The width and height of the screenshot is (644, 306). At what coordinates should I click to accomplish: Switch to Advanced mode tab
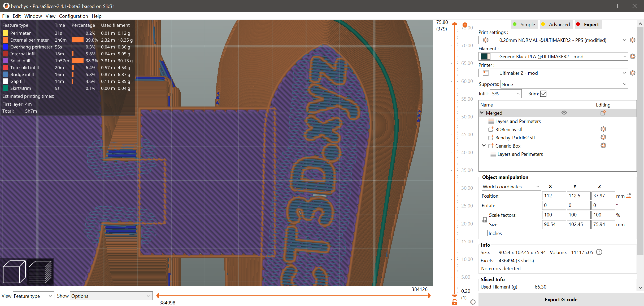click(x=556, y=25)
